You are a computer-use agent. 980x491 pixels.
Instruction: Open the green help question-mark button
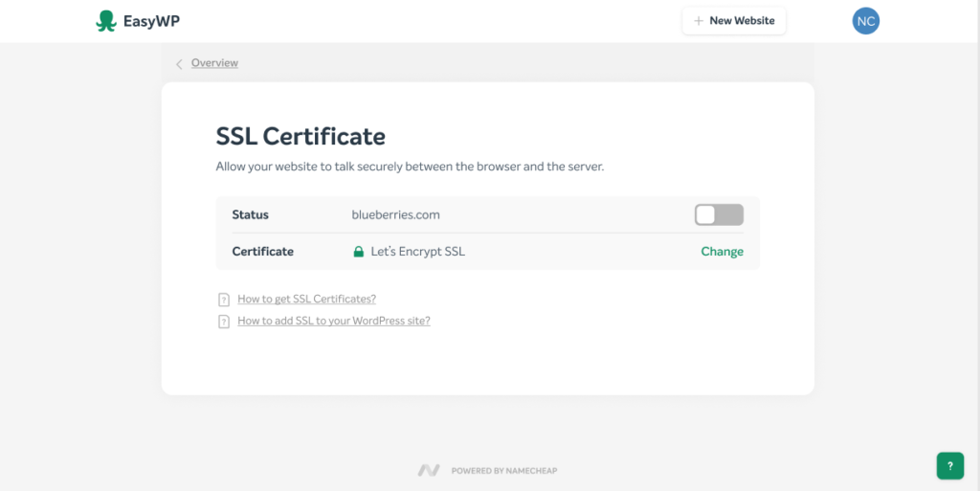click(x=950, y=465)
